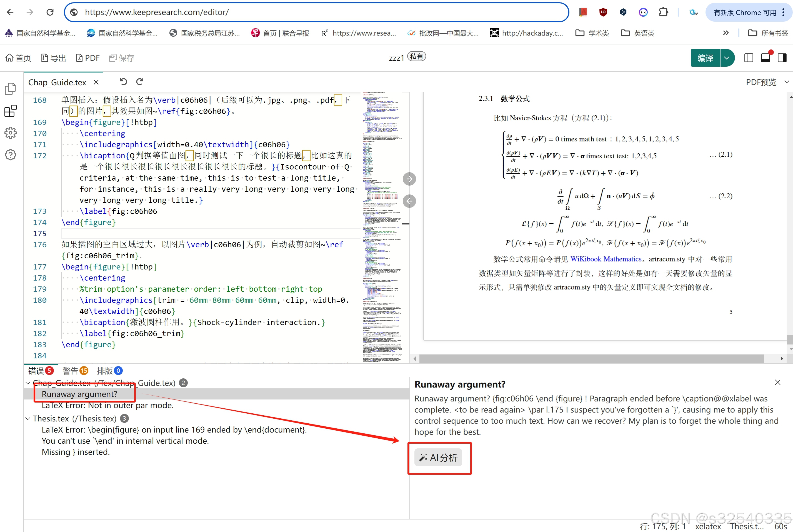Open the help question-mark icon

point(11,155)
